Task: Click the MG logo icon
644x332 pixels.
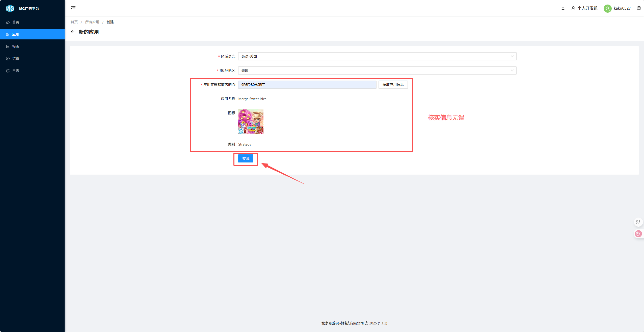Action: 10,8
